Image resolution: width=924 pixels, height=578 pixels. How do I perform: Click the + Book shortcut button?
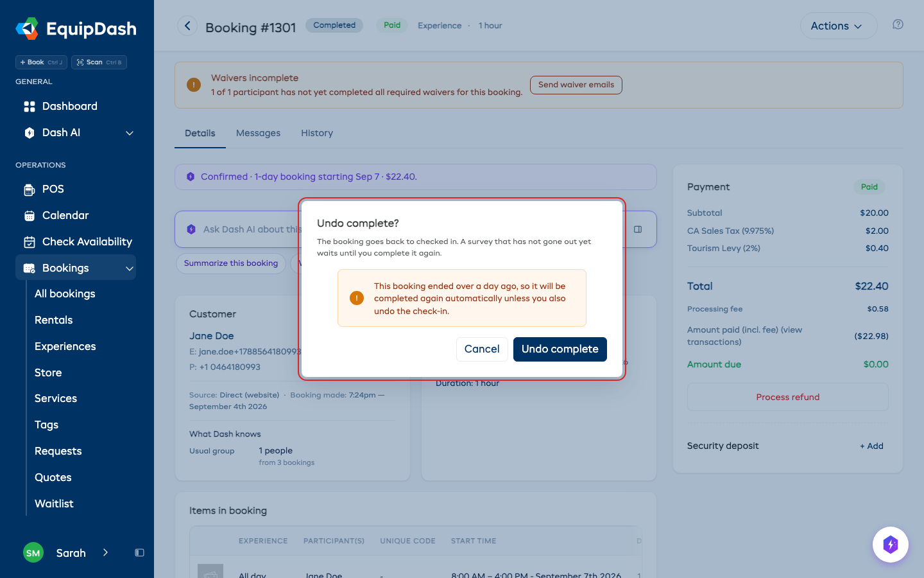click(41, 62)
